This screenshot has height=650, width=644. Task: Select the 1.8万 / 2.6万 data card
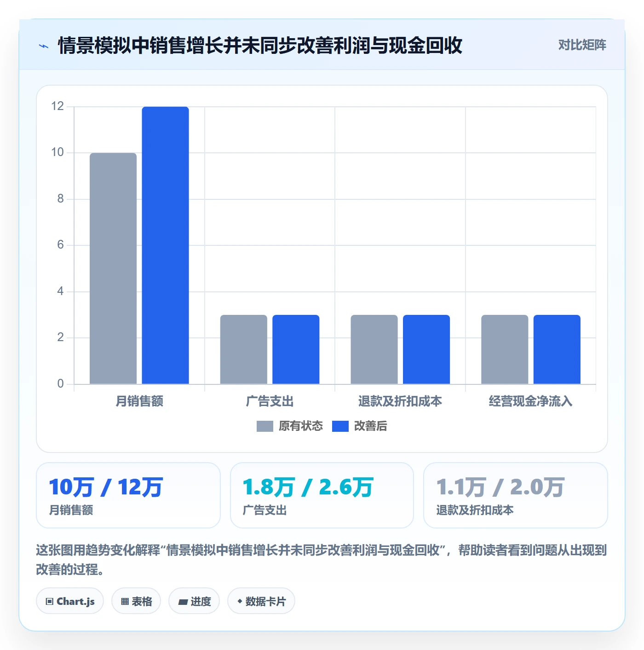pyautogui.click(x=322, y=495)
